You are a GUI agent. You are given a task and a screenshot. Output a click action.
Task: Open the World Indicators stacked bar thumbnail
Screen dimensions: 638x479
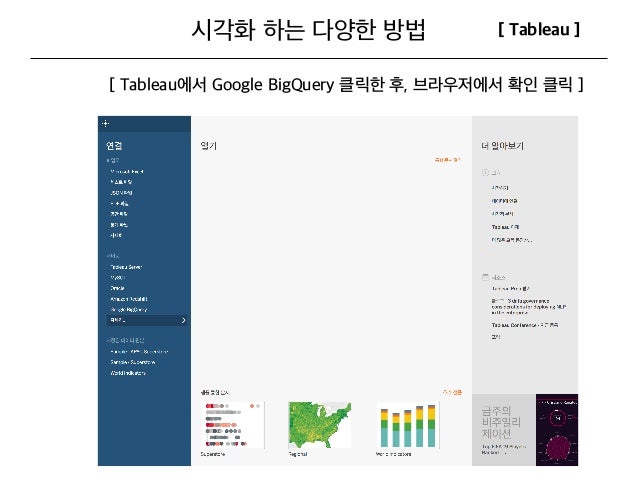[408, 425]
